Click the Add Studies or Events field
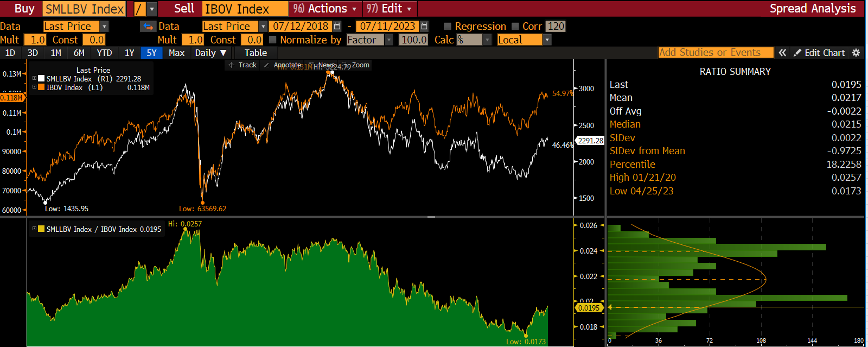Image resolution: width=868 pixels, height=347 pixels. pyautogui.click(x=716, y=53)
